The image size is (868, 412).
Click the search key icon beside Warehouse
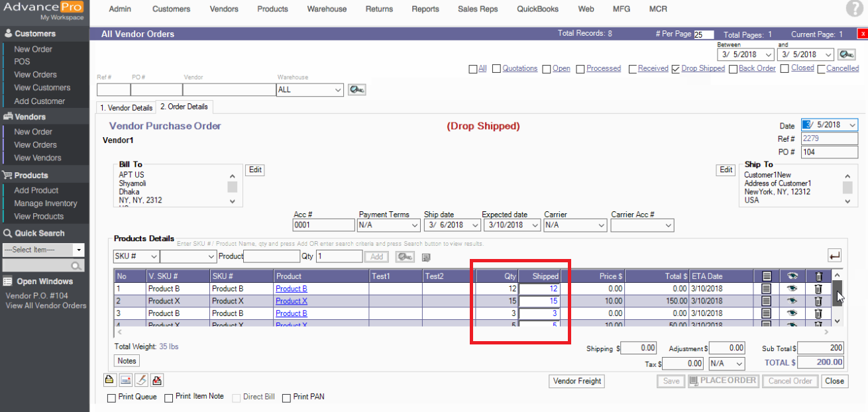[356, 89]
